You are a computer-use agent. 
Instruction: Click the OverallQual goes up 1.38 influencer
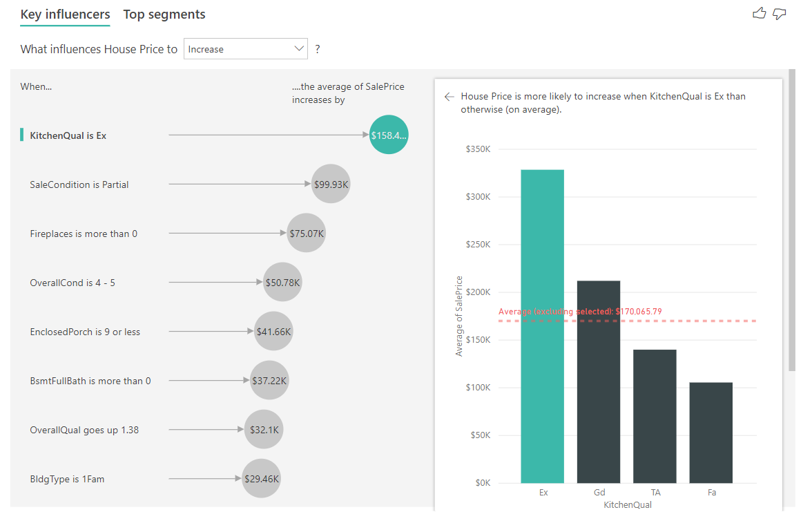click(84, 430)
